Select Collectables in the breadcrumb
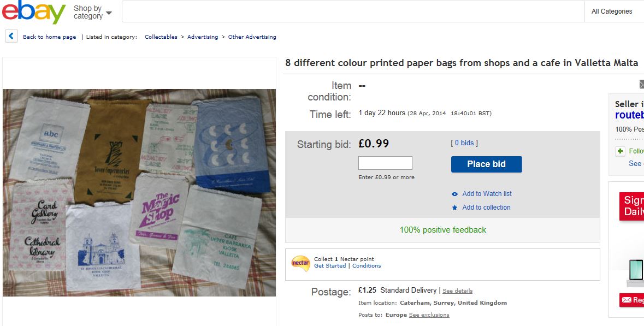 161,37
